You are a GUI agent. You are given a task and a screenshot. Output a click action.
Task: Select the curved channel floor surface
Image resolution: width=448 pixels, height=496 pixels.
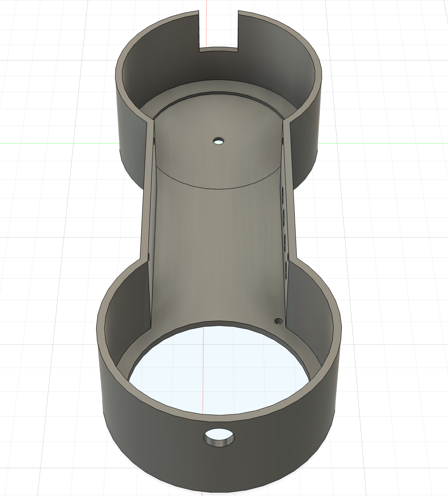coord(219,249)
